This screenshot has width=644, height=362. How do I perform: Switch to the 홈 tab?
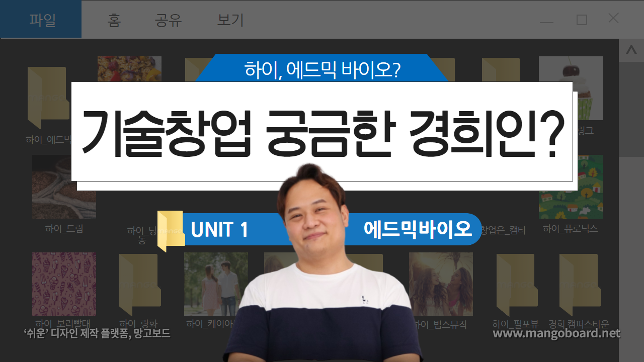tap(114, 20)
